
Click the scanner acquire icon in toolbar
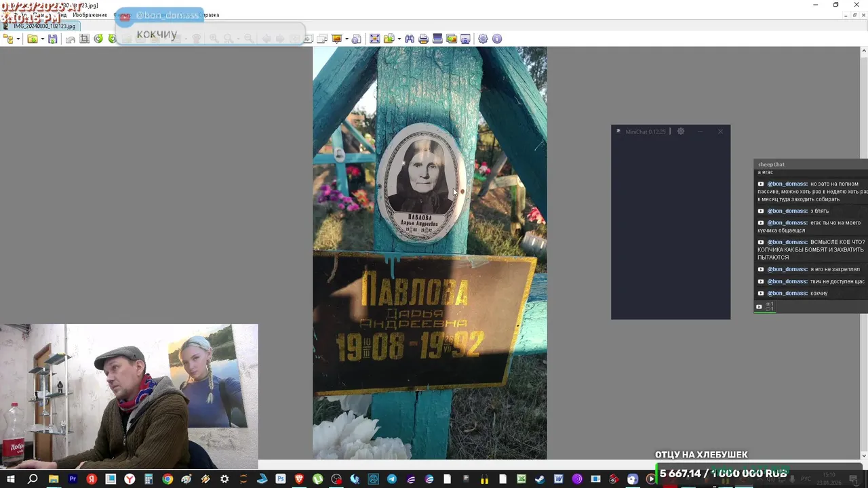[x=437, y=39]
